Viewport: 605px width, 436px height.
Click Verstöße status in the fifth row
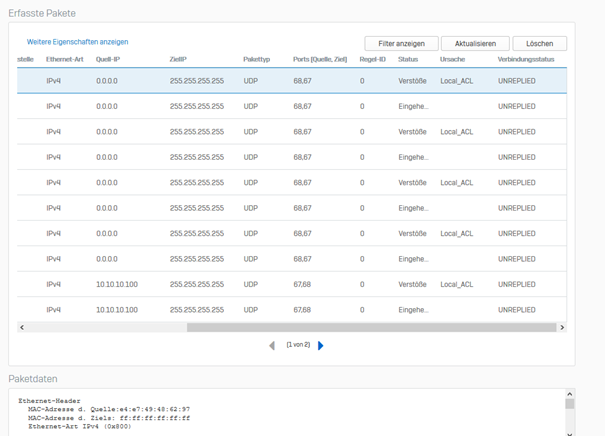click(x=412, y=183)
